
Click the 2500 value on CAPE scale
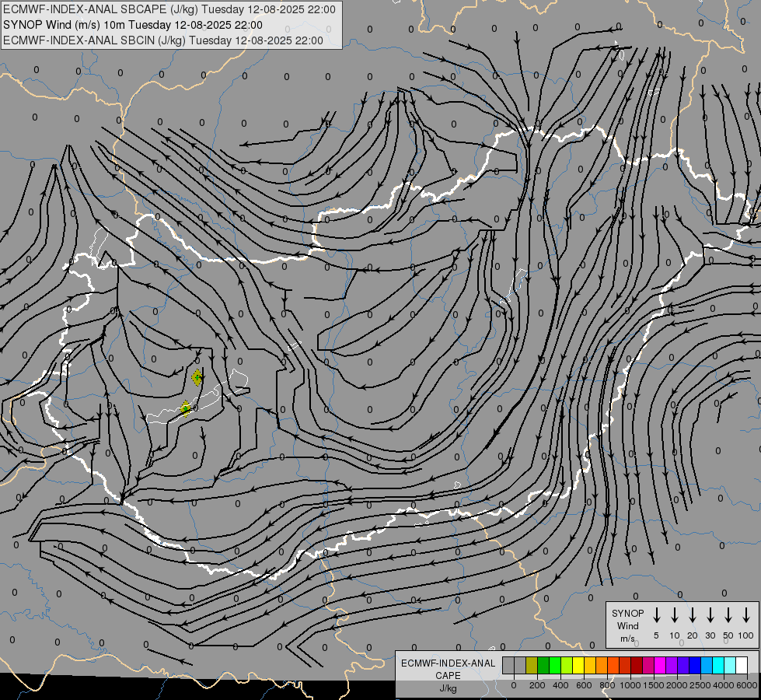click(700, 685)
